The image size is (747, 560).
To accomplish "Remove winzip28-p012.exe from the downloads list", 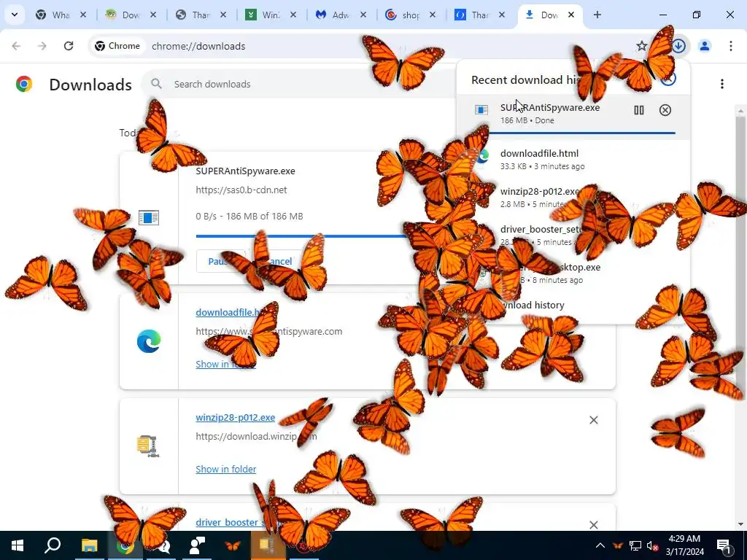I will click(594, 420).
